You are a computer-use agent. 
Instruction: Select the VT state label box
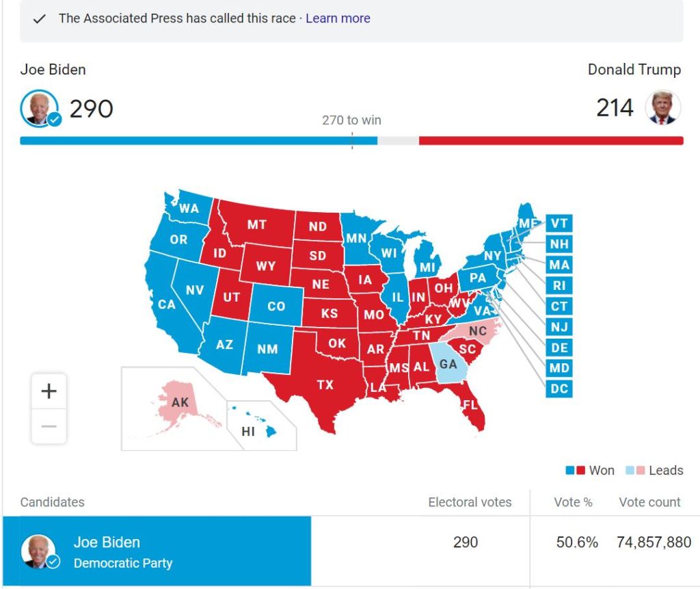point(558,224)
